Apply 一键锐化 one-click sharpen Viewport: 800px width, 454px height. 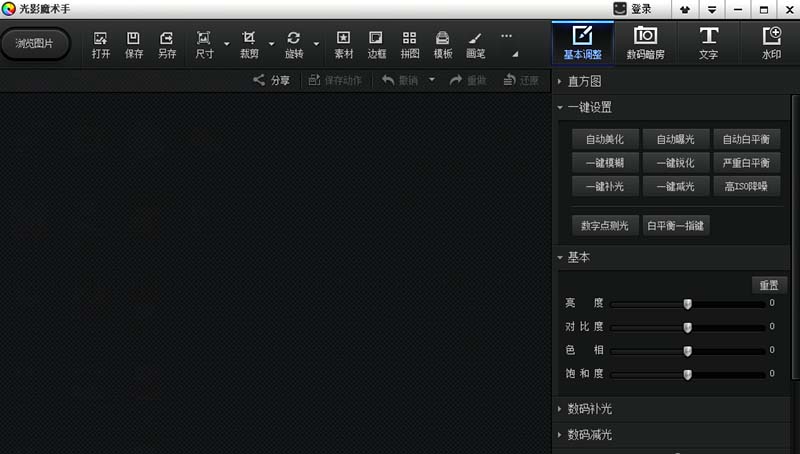tap(676, 163)
